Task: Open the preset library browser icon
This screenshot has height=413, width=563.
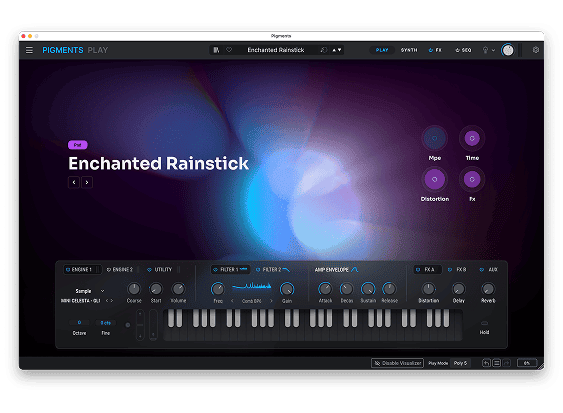Action: point(216,50)
